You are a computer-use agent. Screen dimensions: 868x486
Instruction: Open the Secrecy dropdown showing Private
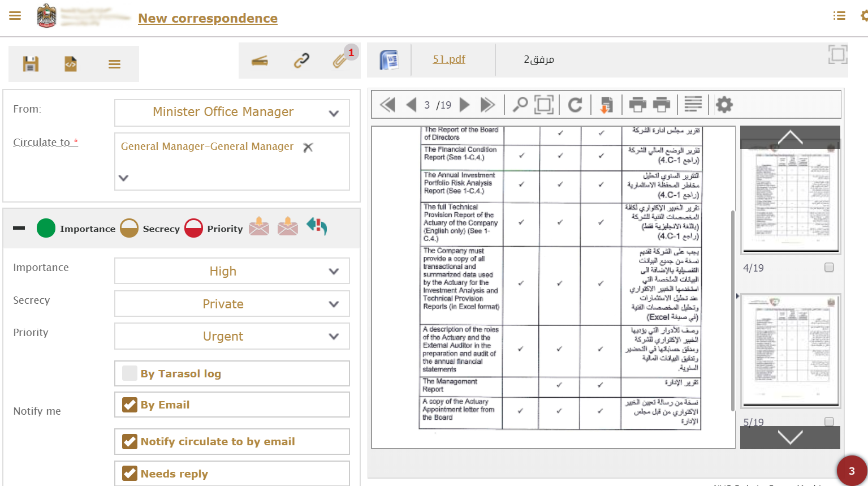[x=232, y=304]
